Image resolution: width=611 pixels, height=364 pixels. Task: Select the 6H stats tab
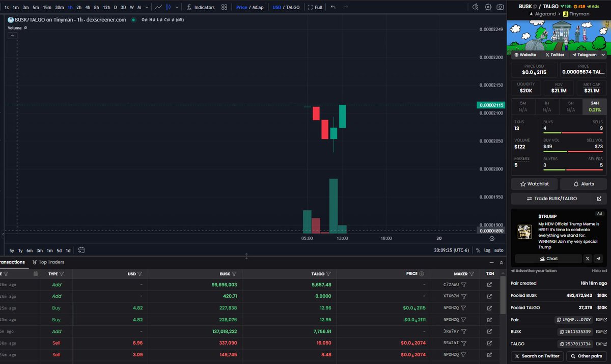click(571, 106)
